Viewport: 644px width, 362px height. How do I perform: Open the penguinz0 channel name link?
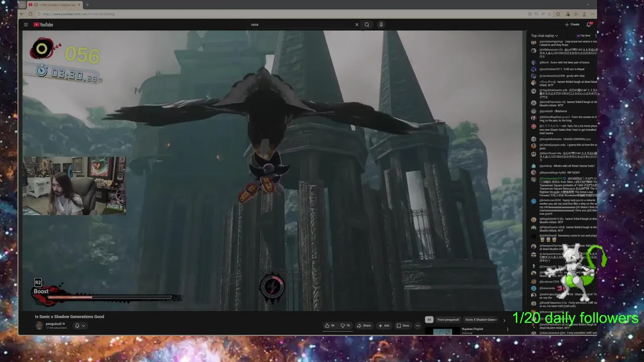click(54, 324)
